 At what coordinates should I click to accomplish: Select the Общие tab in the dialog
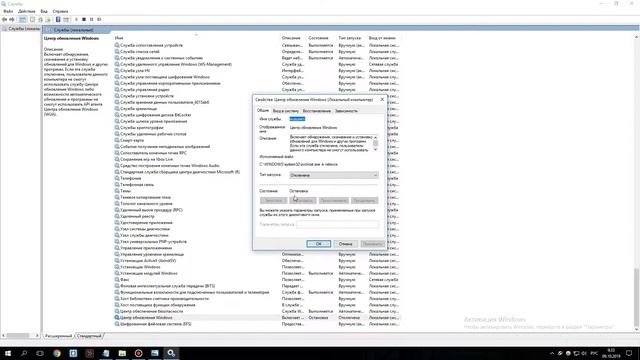tap(263, 110)
